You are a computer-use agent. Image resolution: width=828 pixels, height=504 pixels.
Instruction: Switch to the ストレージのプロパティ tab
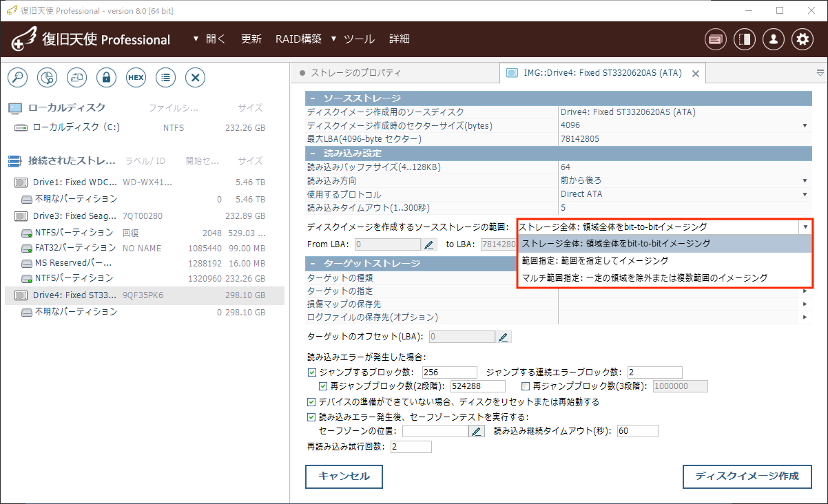pyautogui.click(x=355, y=73)
